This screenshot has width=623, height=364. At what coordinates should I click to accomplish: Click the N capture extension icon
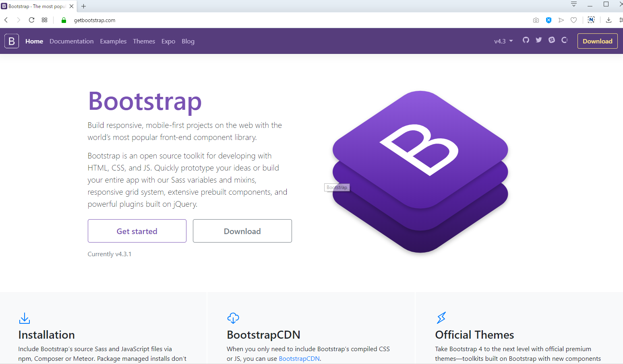[591, 20]
